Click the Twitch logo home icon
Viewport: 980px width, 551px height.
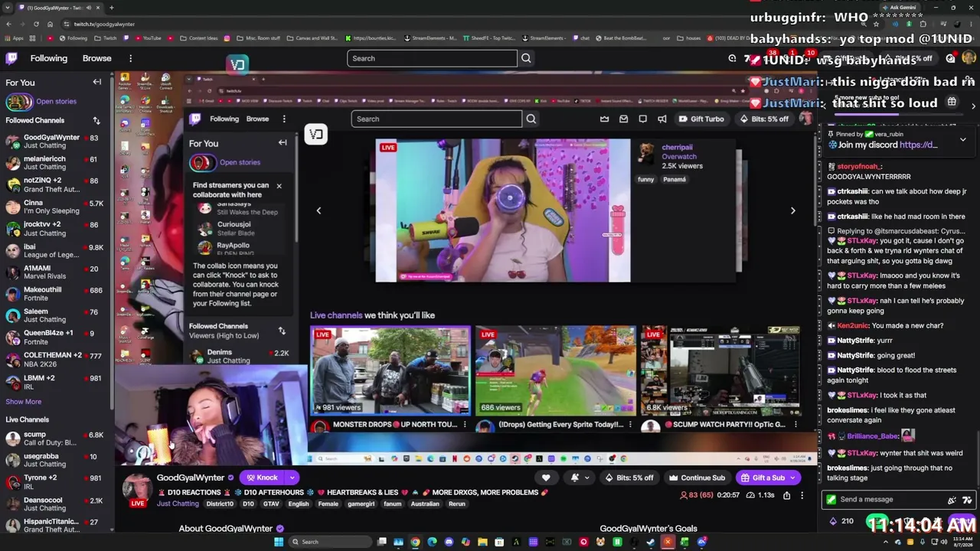(11, 58)
